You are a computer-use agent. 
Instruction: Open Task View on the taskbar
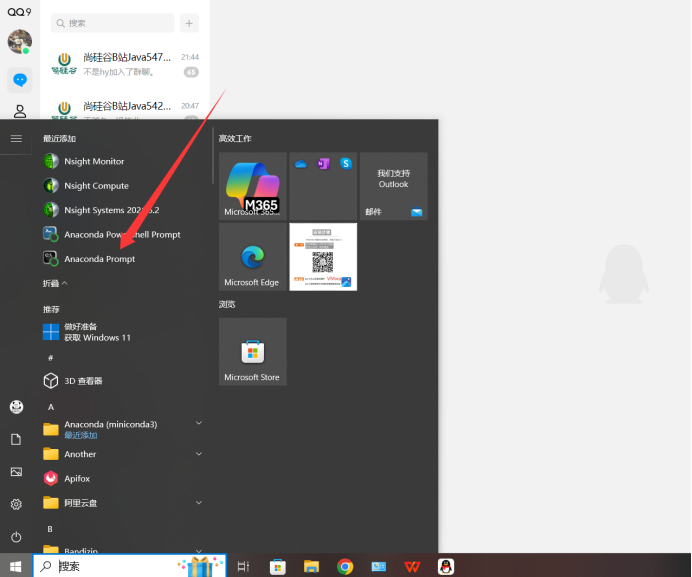[x=243, y=566]
